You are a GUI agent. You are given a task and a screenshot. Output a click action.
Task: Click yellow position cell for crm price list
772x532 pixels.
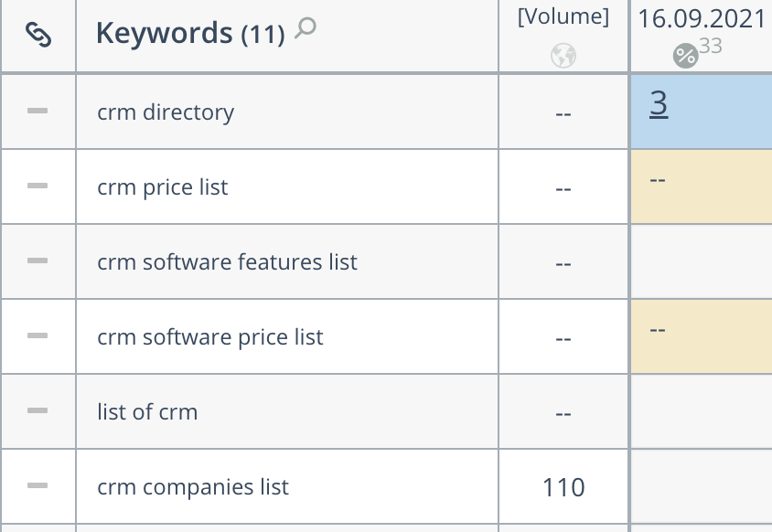(x=701, y=186)
